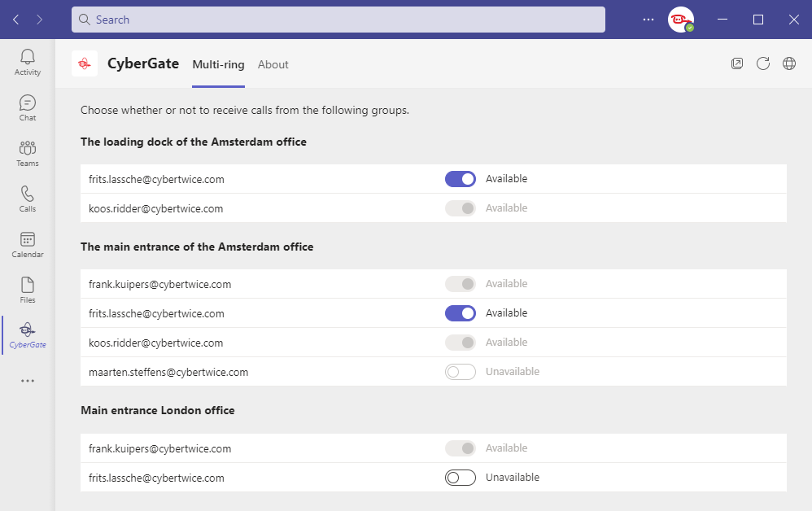This screenshot has height=511, width=812.
Task: Open the Calendar app
Action: pyautogui.click(x=28, y=245)
